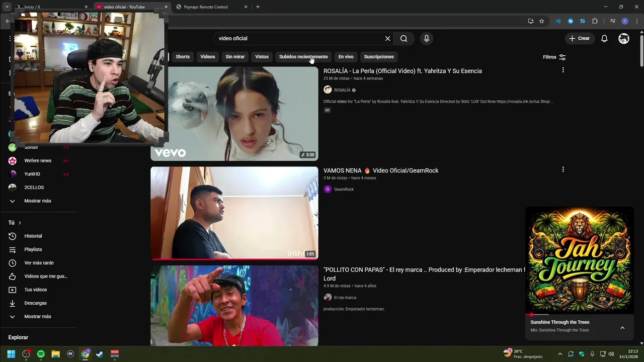The image size is (644, 362).
Task: Open Chrome media controls icon
Action: click(612, 21)
